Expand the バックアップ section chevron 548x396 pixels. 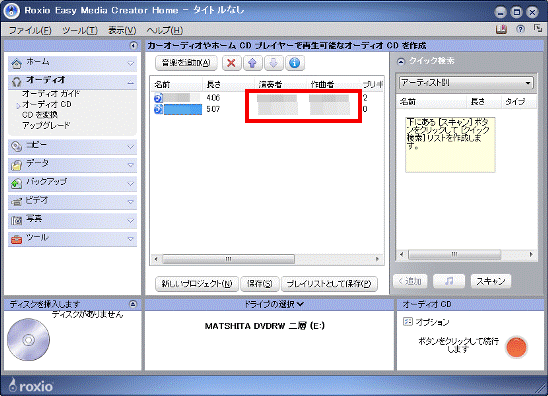[130, 183]
